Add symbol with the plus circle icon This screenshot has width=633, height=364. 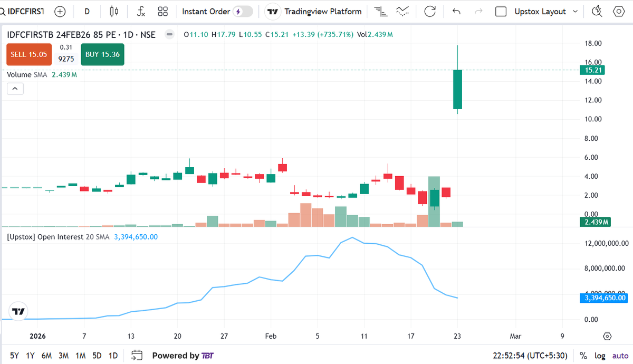(60, 11)
